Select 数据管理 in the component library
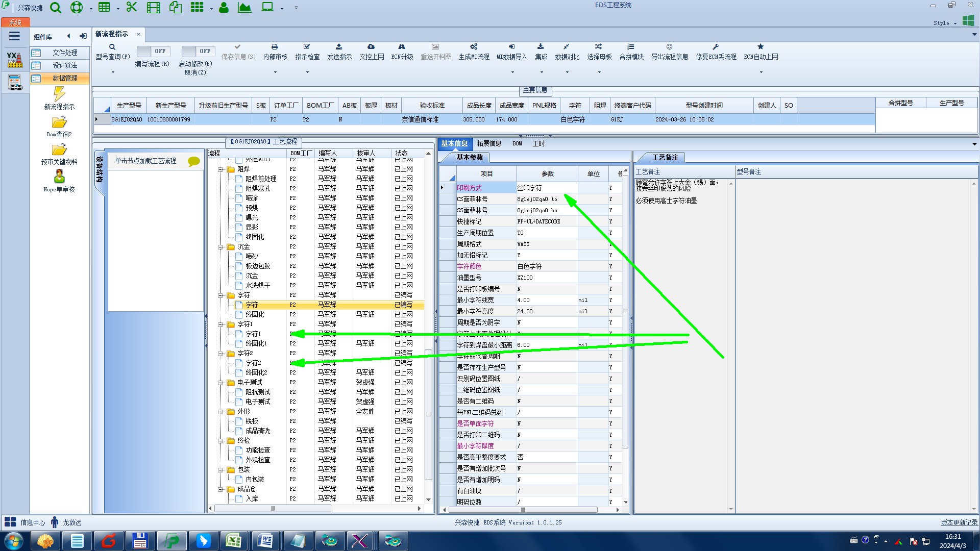980x551 pixels. tap(65, 79)
